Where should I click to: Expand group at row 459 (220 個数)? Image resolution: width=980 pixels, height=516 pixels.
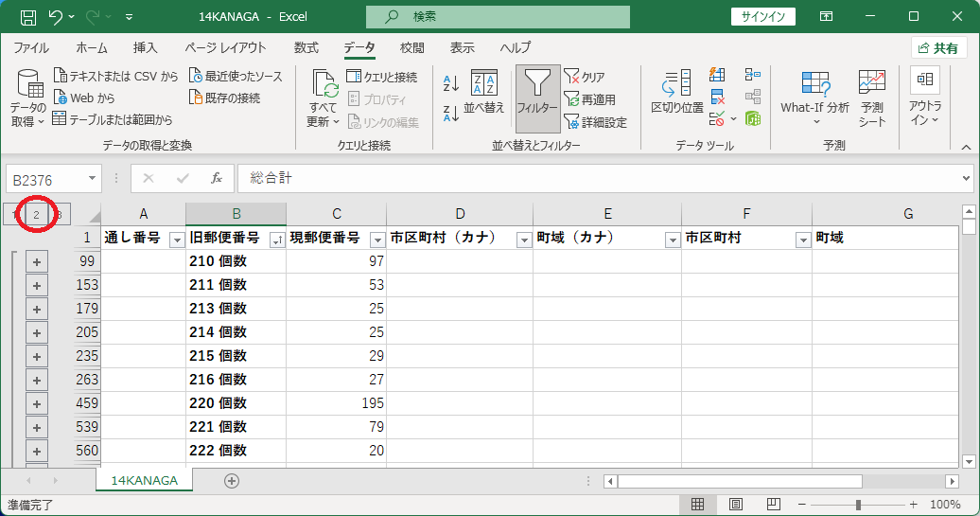click(37, 404)
